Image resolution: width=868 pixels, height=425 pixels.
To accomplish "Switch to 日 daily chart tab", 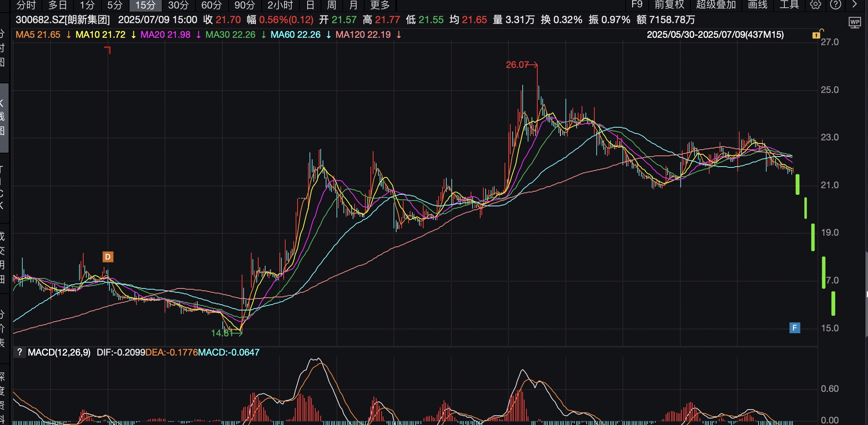I will 310,5.
